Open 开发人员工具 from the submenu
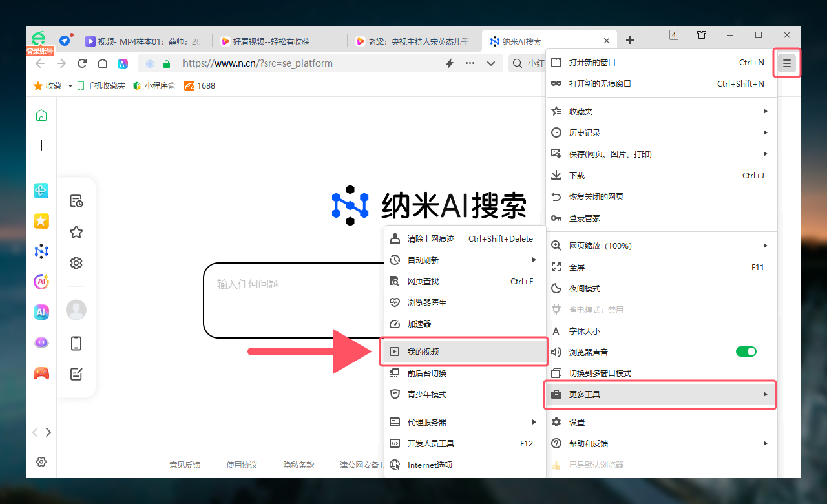Screen dimensions: 827x504 pyautogui.click(x=465, y=443)
